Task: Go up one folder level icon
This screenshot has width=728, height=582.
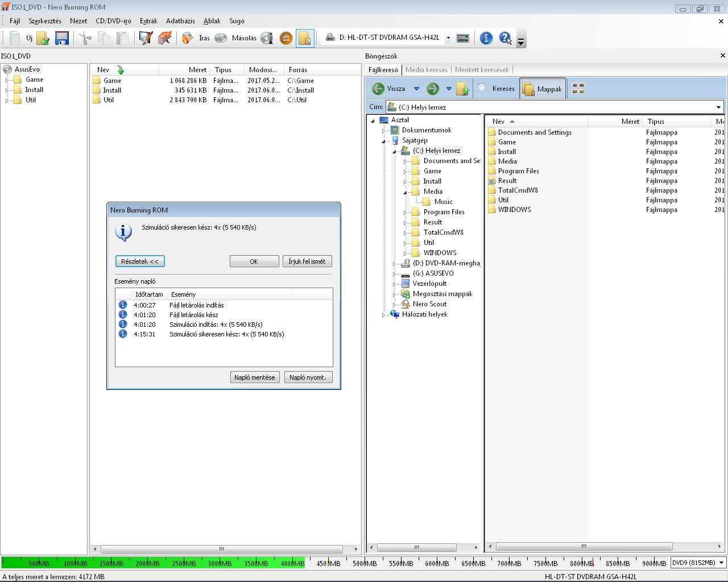Action: pyautogui.click(x=462, y=89)
